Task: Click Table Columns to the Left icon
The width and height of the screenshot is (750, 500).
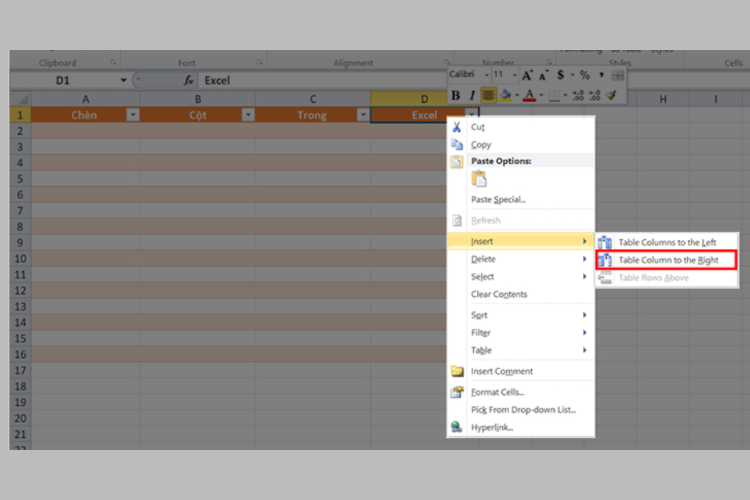Action: 605,242
